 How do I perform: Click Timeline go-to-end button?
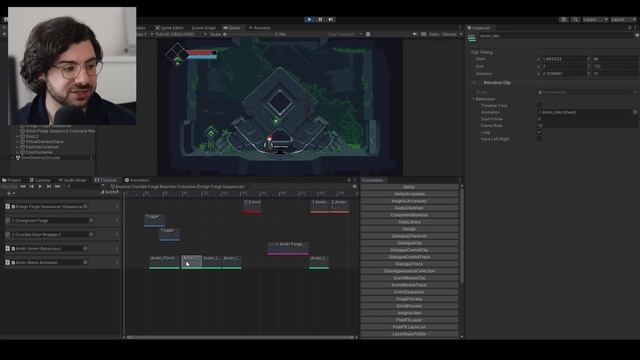click(58, 187)
